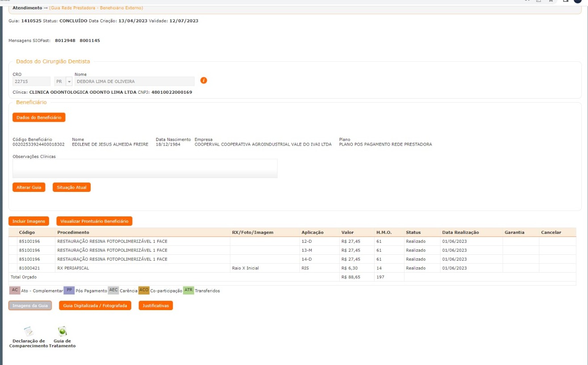Image resolution: width=588 pixels, height=365 pixels.
Task: Click the PP Pós Pagamento legend badge
Action: (x=69, y=290)
